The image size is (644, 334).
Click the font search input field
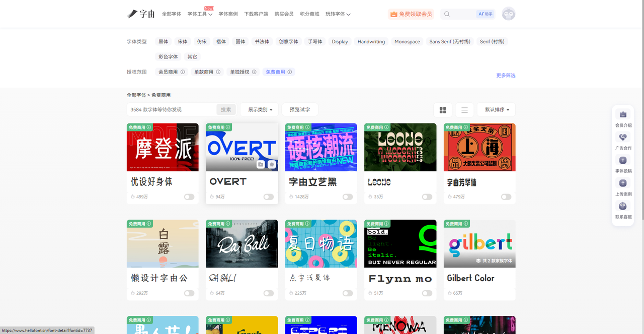point(172,110)
